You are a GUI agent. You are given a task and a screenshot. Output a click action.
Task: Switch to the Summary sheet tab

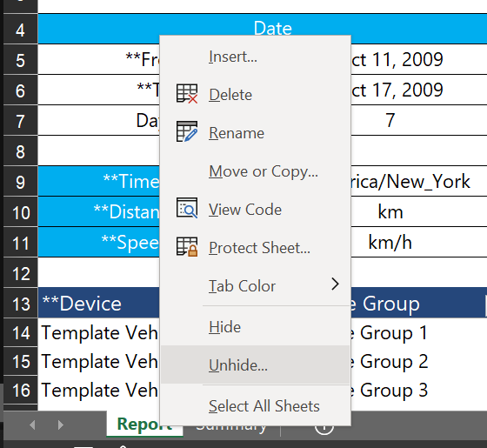pos(231,431)
